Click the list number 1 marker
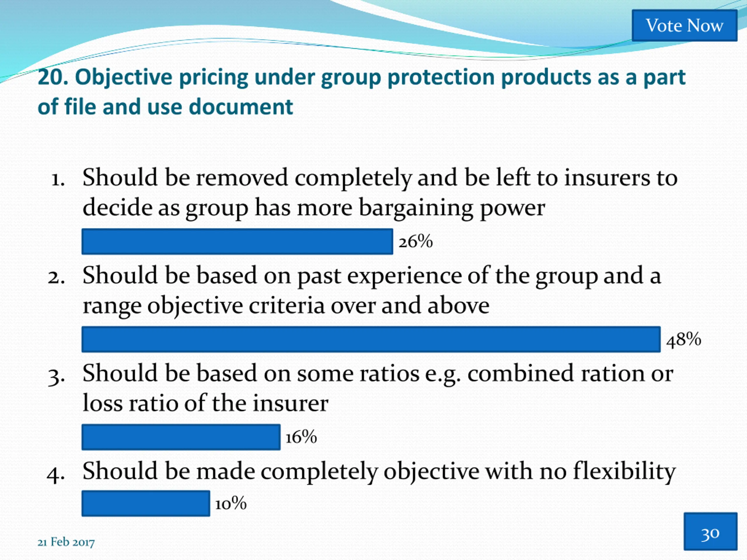Image resolution: width=747 pixels, height=560 pixels. click(57, 180)
